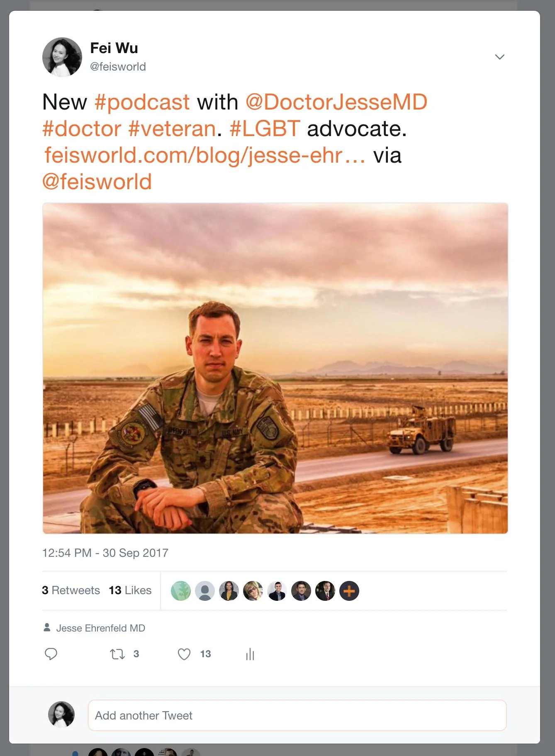Viewport: 555px width, 756px height.
Task: Open the #LGBT hashtag
Action: click(x=265, y=129)
